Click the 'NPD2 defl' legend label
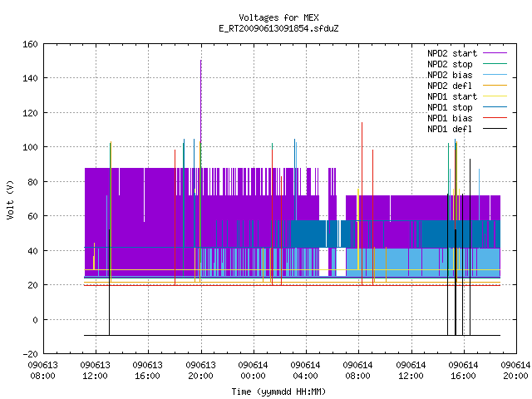Image resolution: width=532 pixels, height=399 pixels. (x=450, y=86)
